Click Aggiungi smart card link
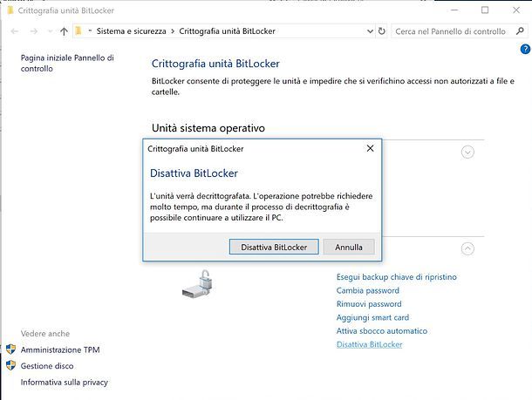Screen dimensions: 532x400 click(x=372, y=317)
